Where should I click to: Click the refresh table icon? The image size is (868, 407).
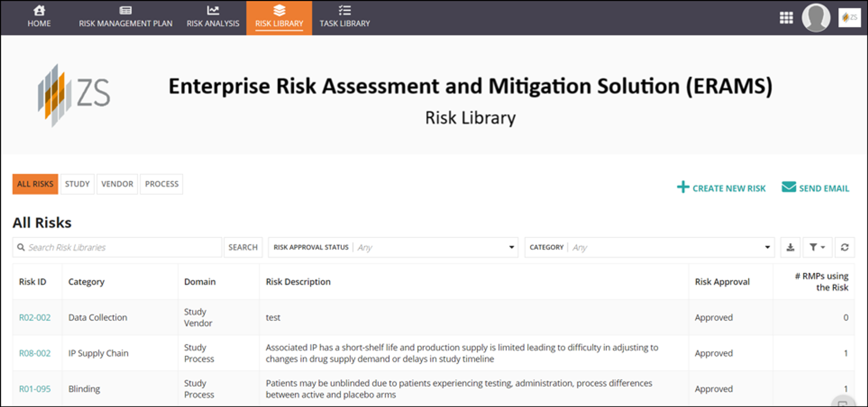(844, 248)
